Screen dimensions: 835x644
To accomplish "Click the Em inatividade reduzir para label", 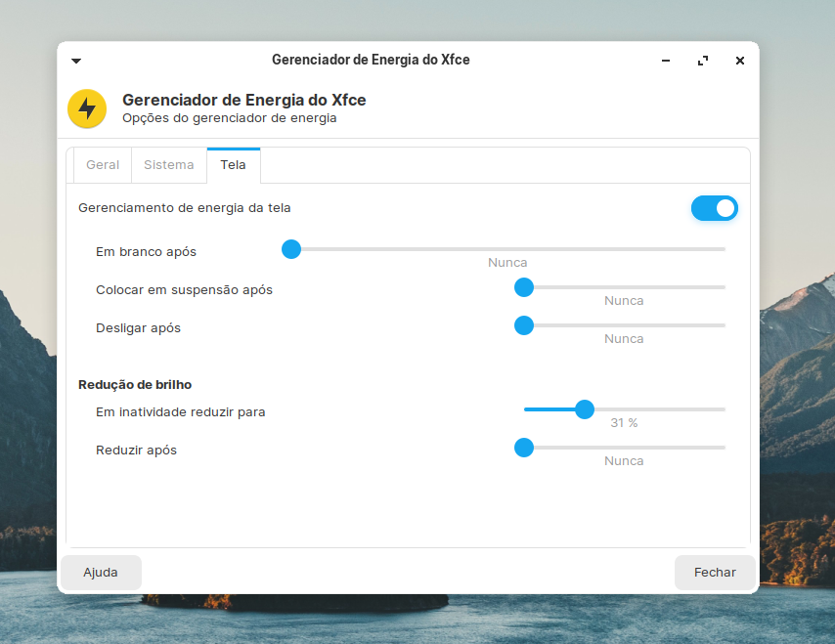I will tap(181, 412).
